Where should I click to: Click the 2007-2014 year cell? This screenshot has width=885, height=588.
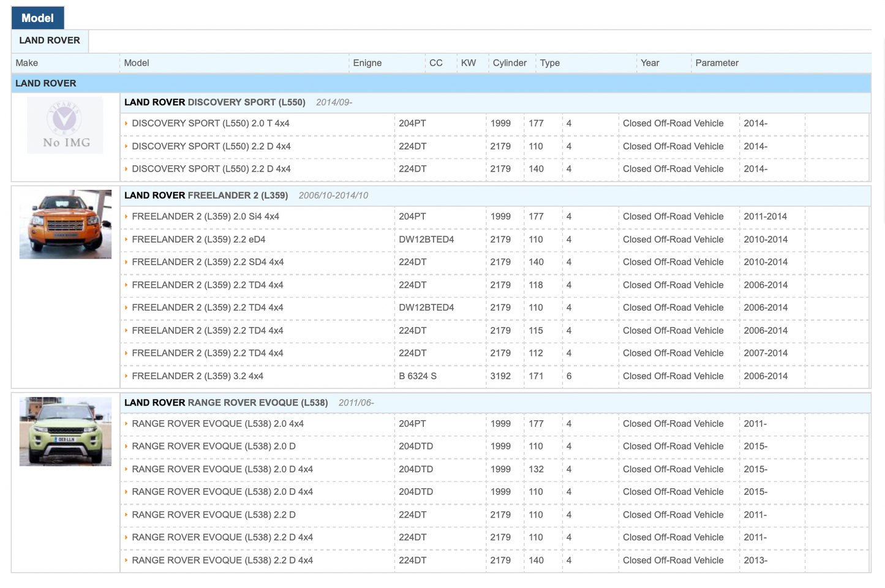point(766,353)
